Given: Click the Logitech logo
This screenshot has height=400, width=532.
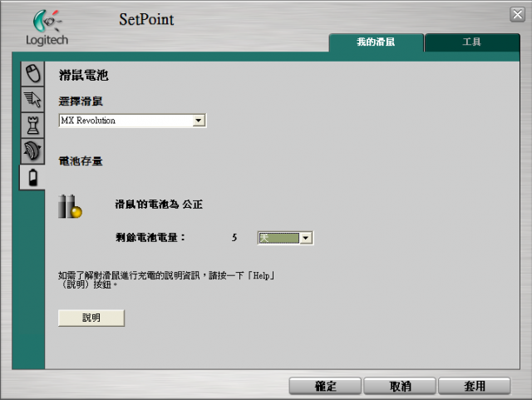Looking at the screenshot, I should pos(47,27).
